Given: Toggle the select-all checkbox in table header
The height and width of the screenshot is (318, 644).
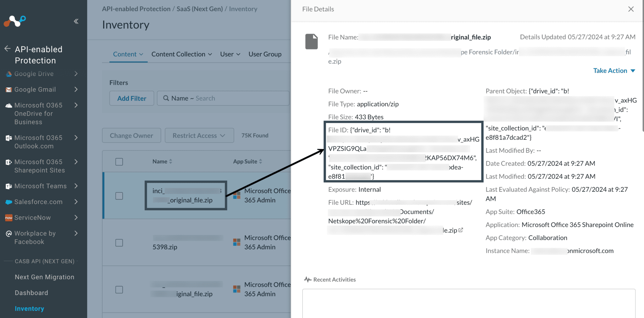Looking at the screenshot, I should 119,162.
